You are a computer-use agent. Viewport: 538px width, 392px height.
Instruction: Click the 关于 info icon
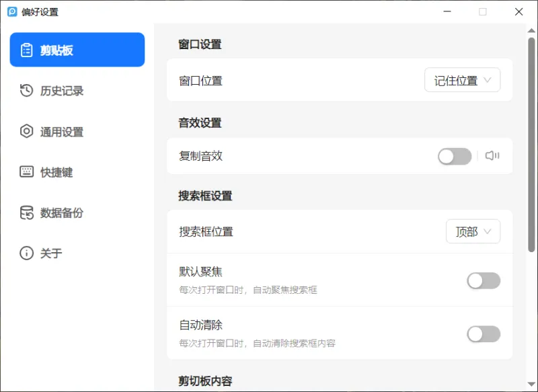26,253
